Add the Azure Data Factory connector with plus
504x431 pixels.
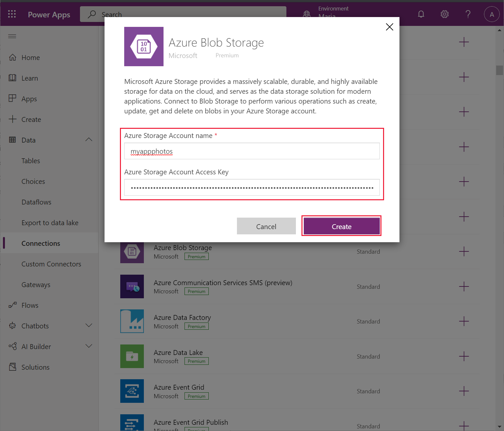[x=464, y=322]
